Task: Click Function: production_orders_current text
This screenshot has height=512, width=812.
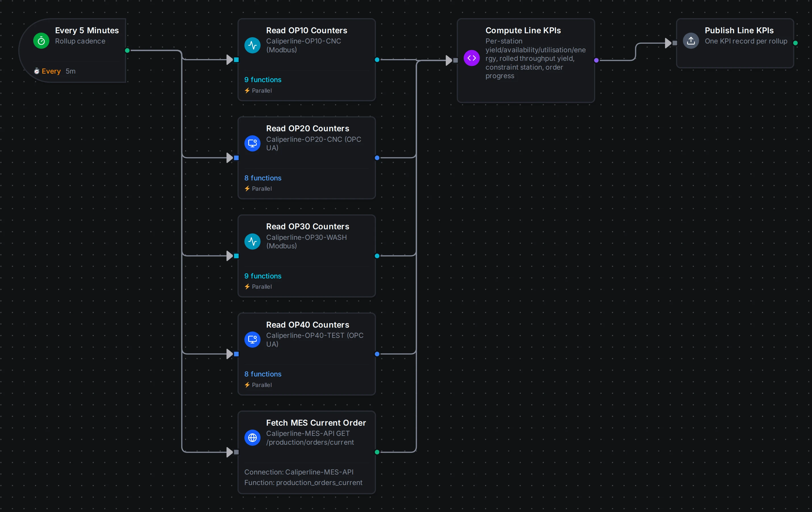Action: coord(303,483)
